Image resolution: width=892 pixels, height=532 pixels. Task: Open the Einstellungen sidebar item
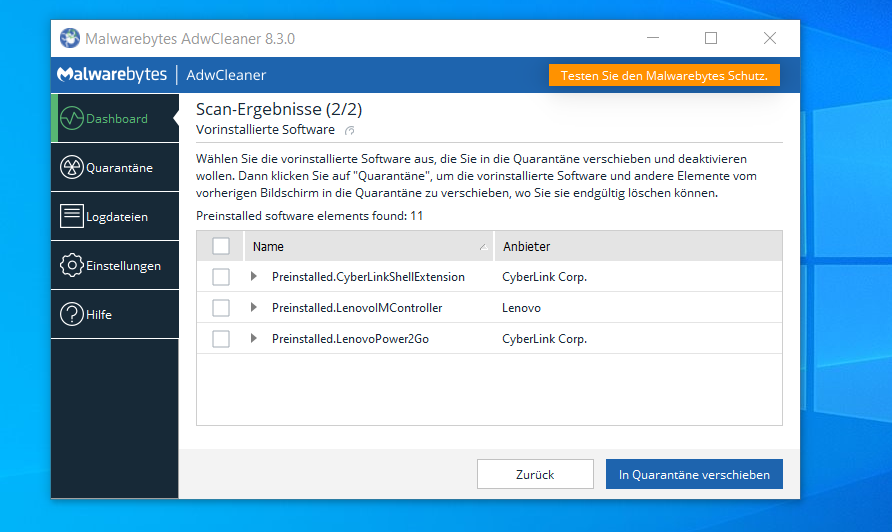[115, 265]
